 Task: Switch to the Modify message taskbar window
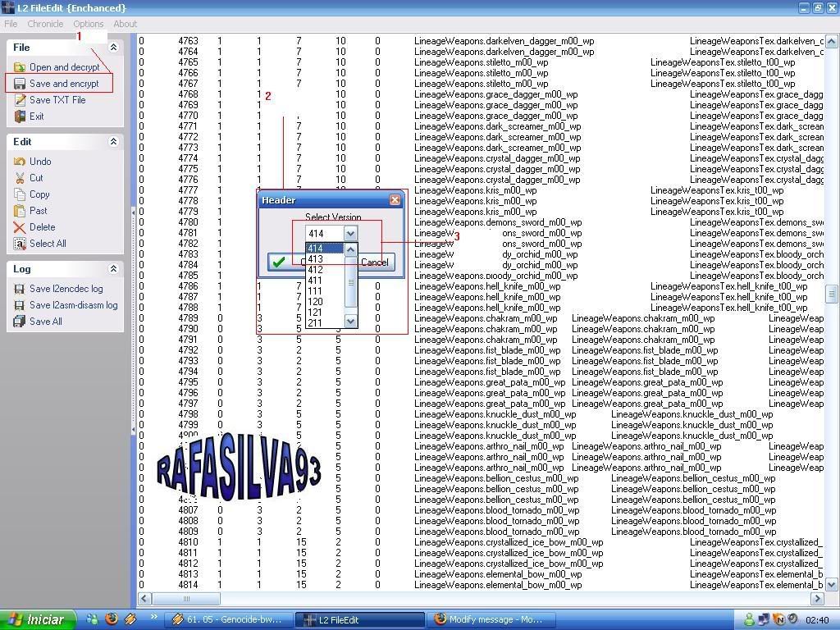pos(491,619)
